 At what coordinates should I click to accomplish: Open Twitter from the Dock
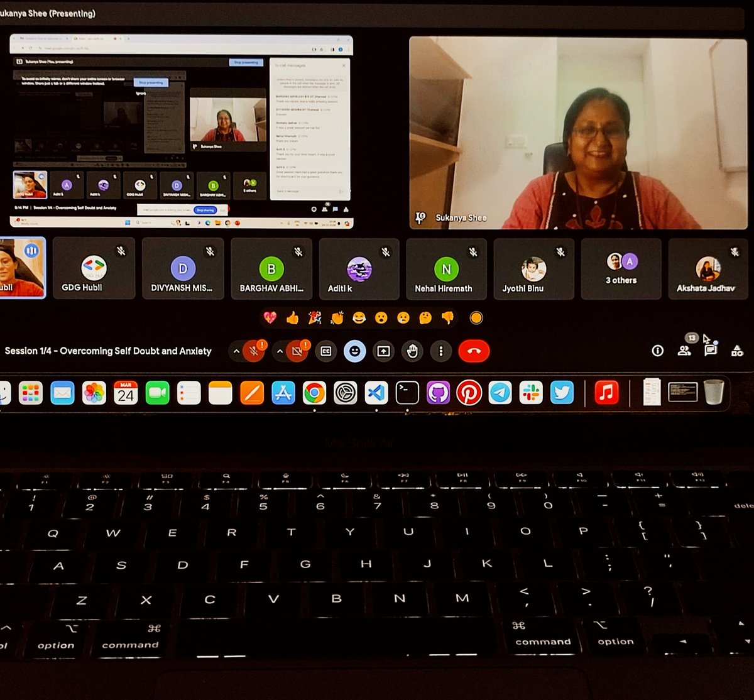click(562, 393)
